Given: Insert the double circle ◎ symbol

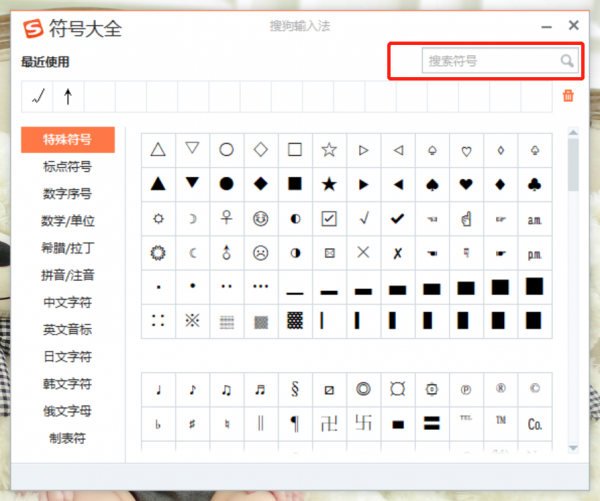Looking at the screenshot, I should pos(364,389).
